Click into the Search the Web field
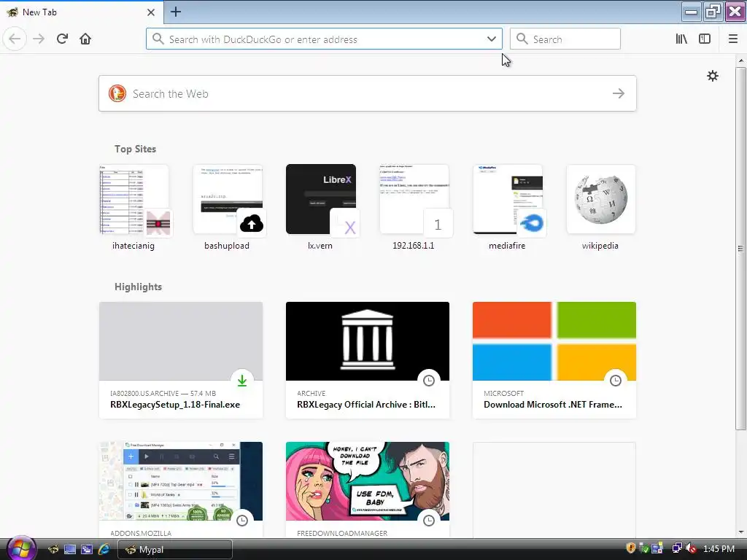This screenshot has height=560, width=747. coord(368,94)
